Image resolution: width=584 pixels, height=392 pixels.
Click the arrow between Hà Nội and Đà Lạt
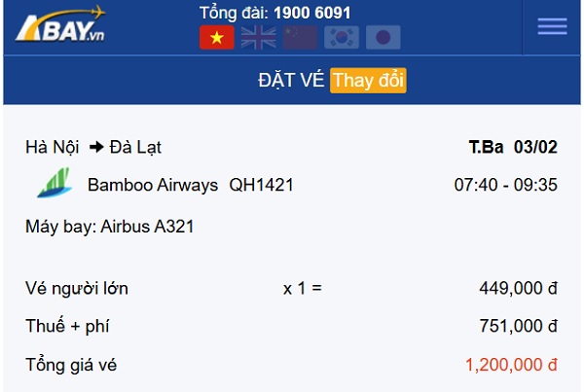coord(96,148)
